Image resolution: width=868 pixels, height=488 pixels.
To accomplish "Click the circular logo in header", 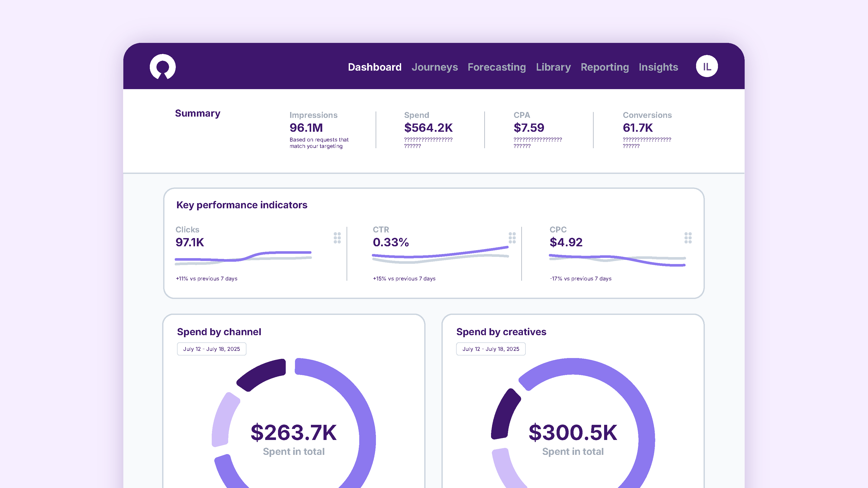I will (x=162, y=67).
